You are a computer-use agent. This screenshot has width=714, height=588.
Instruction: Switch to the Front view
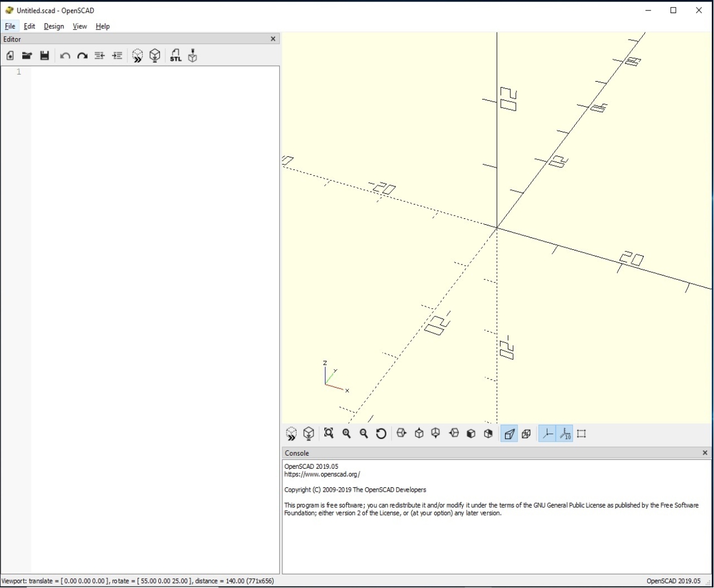coord(471,433)
